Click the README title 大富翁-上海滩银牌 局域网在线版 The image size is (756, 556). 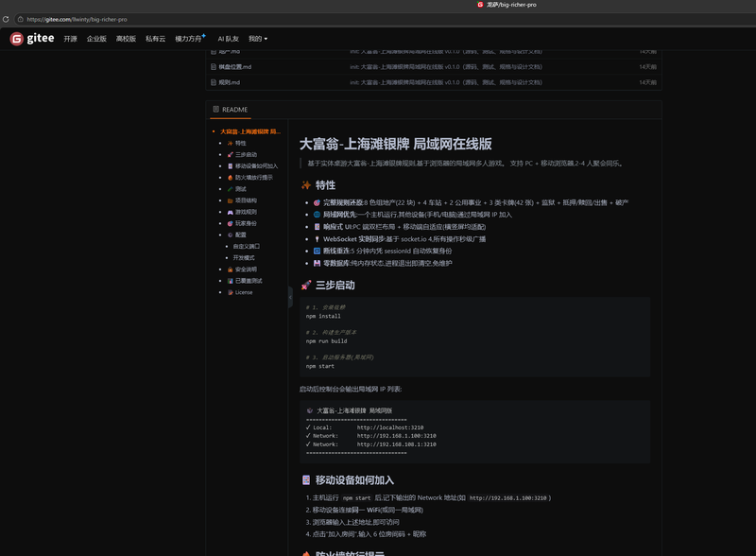tap(395, 144)
